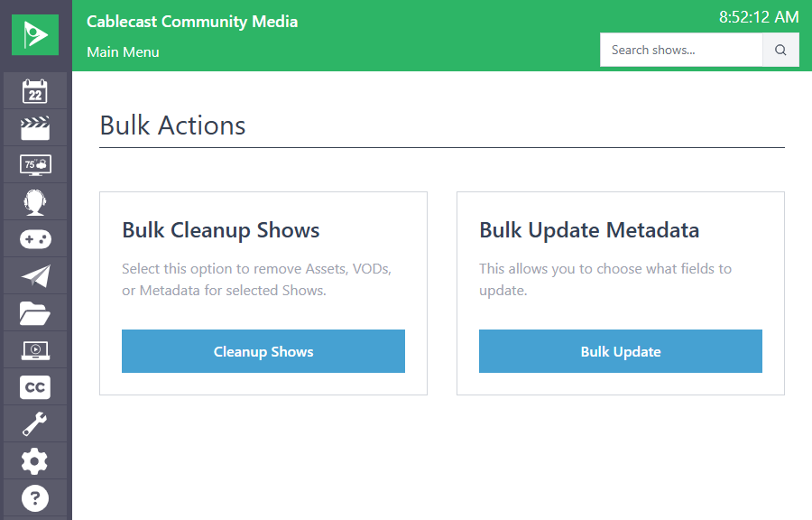
Task: Open the Media folder icon in the sidebar
Action: [34, 312]
